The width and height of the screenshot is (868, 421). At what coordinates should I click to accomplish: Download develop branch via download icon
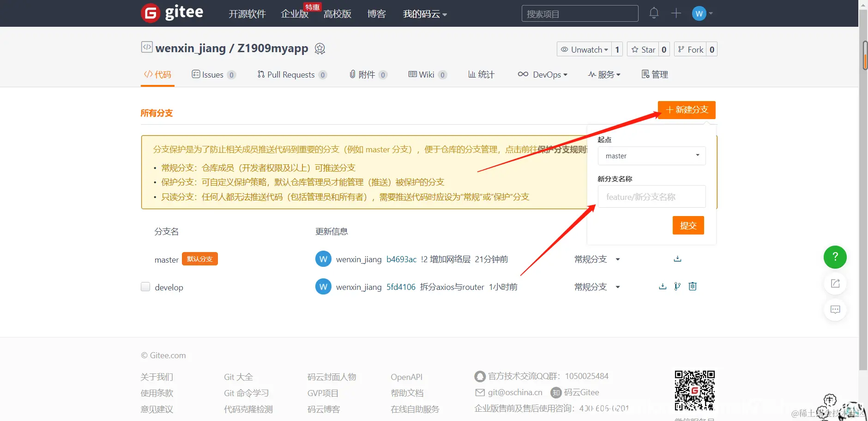(x=663, y=286)
